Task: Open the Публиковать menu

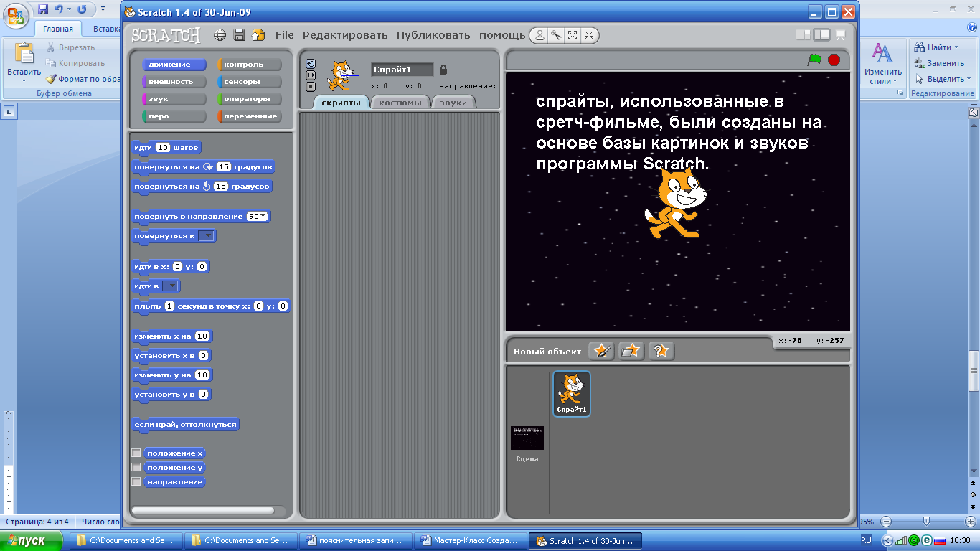Action: pyautogui.click(x=433, y=35)
